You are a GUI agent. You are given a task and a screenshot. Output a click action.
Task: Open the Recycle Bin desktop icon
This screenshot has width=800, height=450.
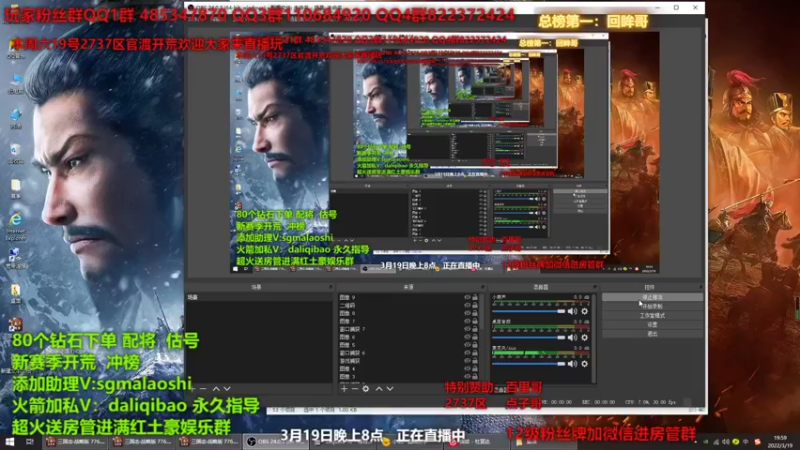click(16, 154)
